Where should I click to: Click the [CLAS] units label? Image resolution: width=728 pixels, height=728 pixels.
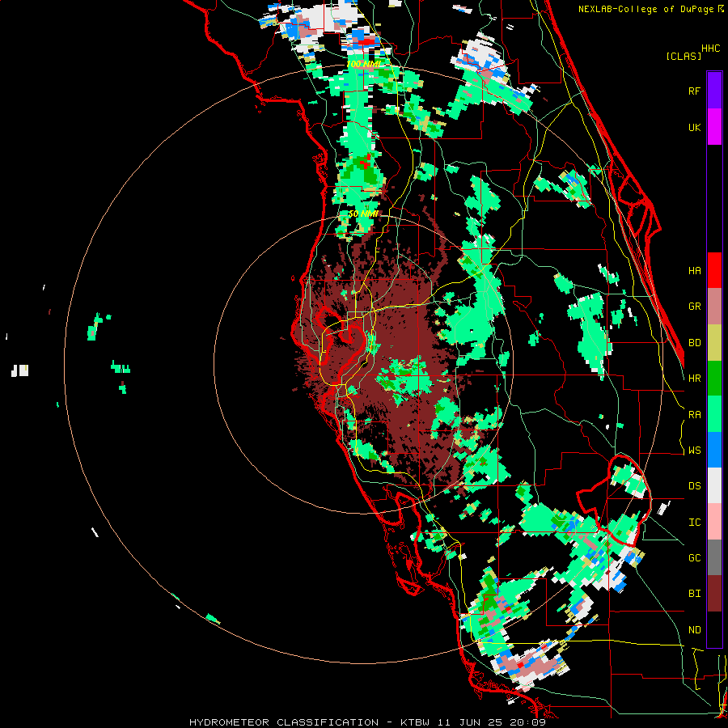pos(684,57)
